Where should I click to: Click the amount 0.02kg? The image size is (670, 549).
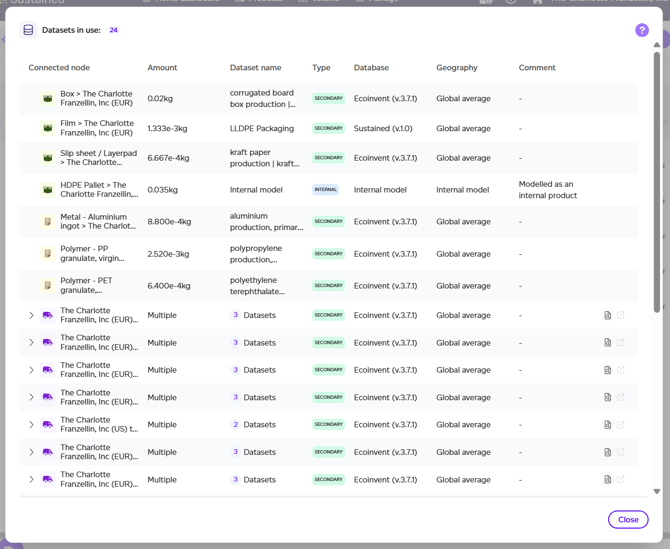(x=160, y=98)
